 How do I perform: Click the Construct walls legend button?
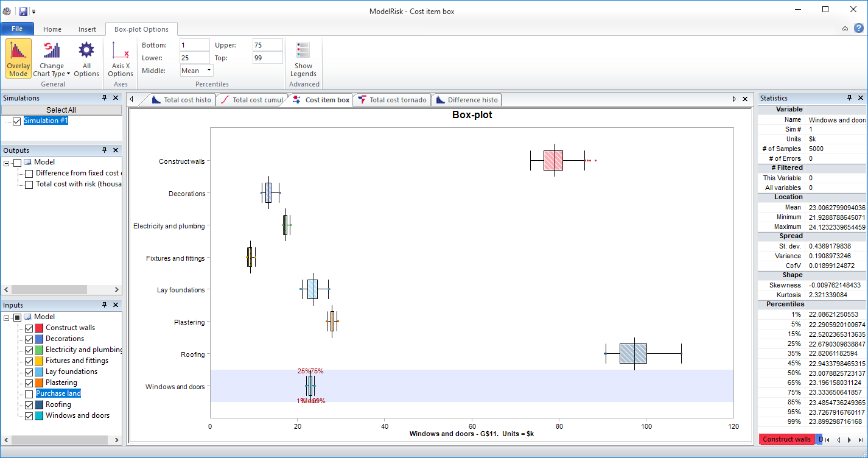click(787, 439)
